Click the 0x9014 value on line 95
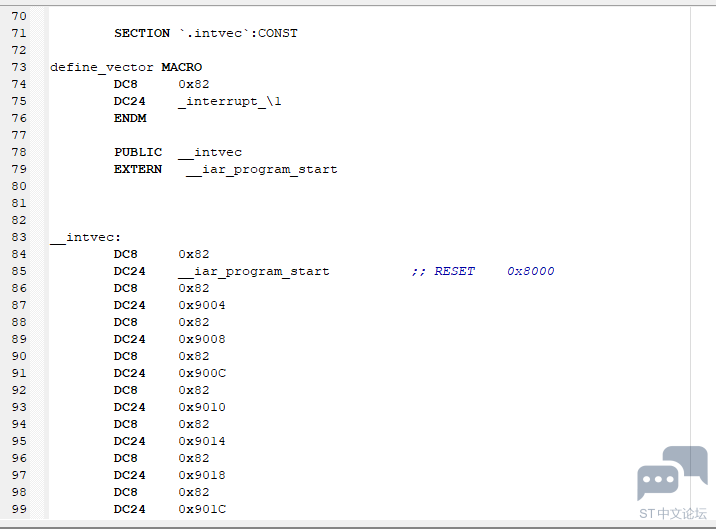 pos(202,441)
